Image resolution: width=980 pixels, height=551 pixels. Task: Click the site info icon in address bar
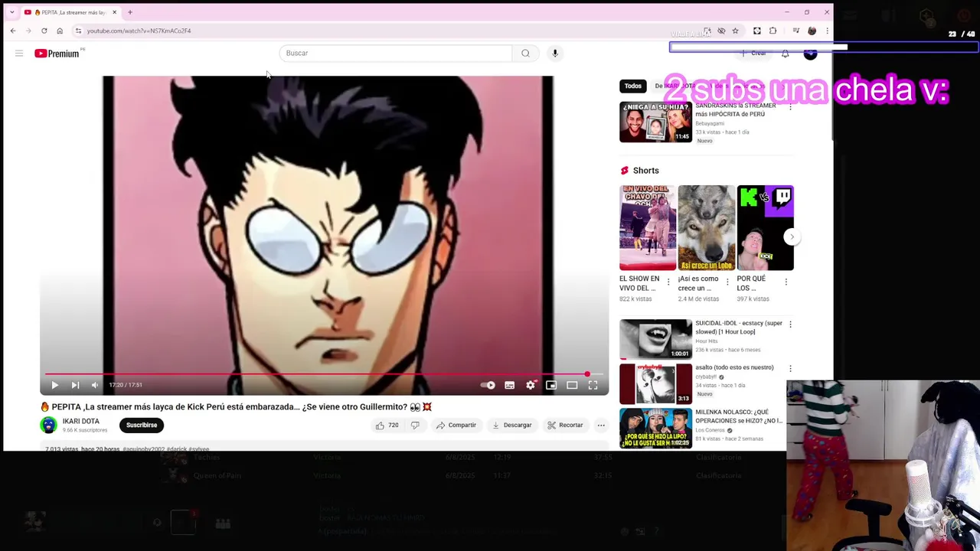tap(78, 31)
